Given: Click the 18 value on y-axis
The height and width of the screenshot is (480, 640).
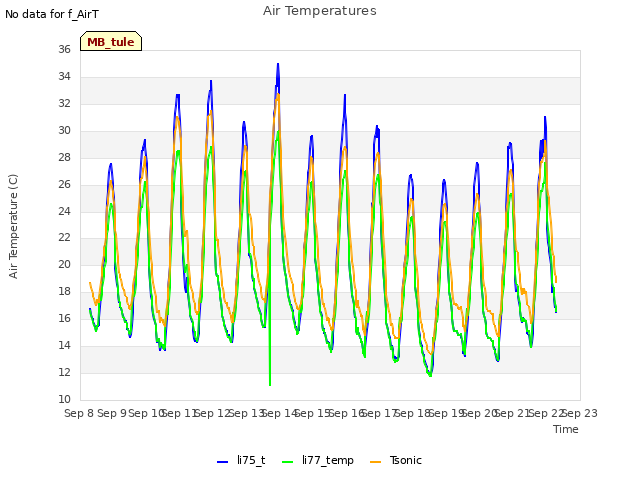Looking at the screenshot, I should [64, 291].
